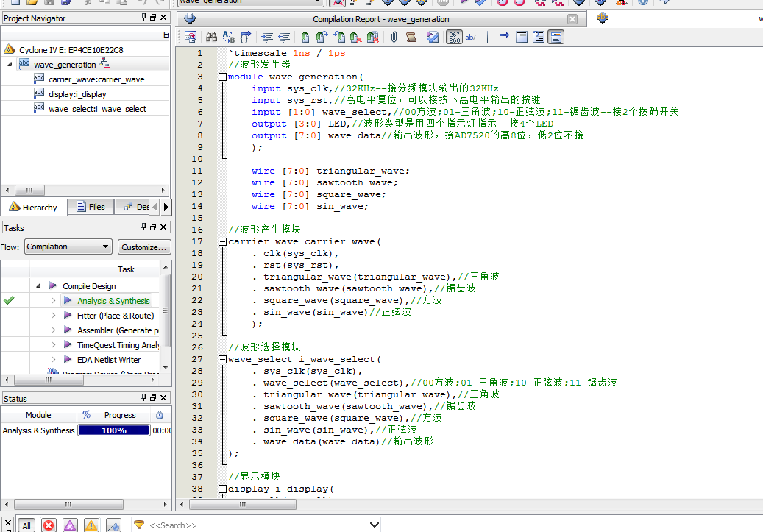This screenshot has width=763, height=532.
Task: Pin the Project Navigator panel
Action: pyautogui.click(x=143, y=18)
